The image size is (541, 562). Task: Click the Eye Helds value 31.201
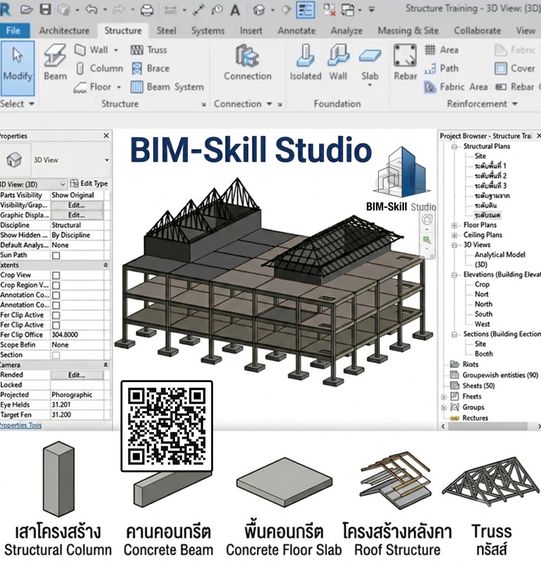coord(77,405)
